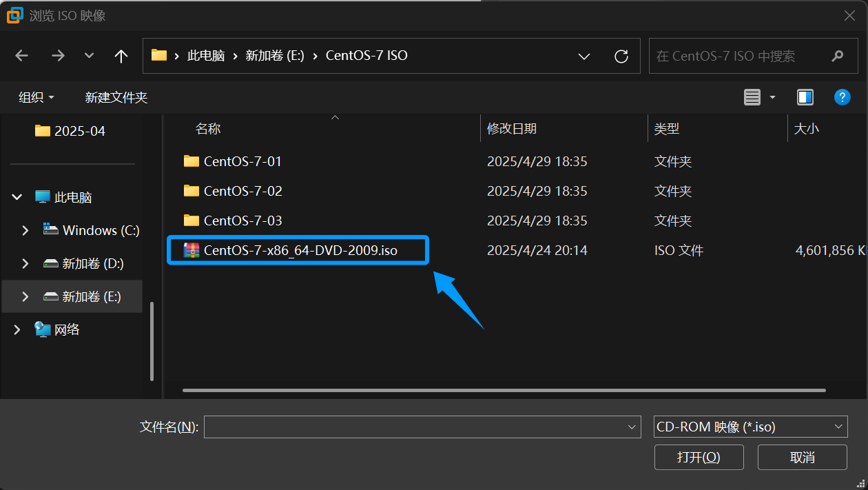Close the 浏览 ISO 映像 dialog
This screenshot has height=490, width=868.
[x=851, y=15]
